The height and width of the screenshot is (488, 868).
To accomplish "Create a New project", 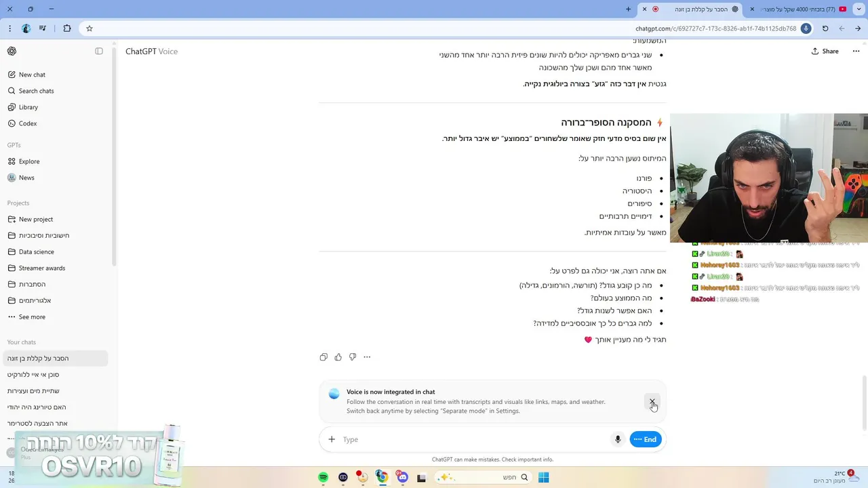I will (56, 219).
